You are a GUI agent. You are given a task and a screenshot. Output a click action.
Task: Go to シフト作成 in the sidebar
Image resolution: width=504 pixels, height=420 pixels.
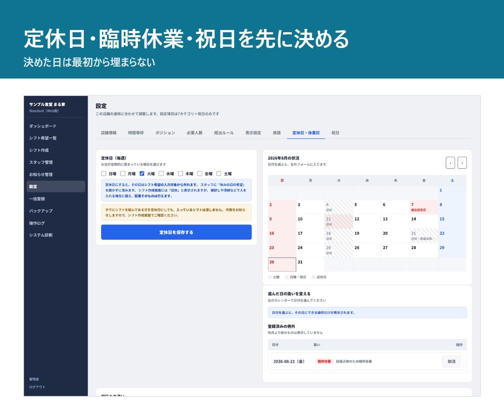coord(56,150)
